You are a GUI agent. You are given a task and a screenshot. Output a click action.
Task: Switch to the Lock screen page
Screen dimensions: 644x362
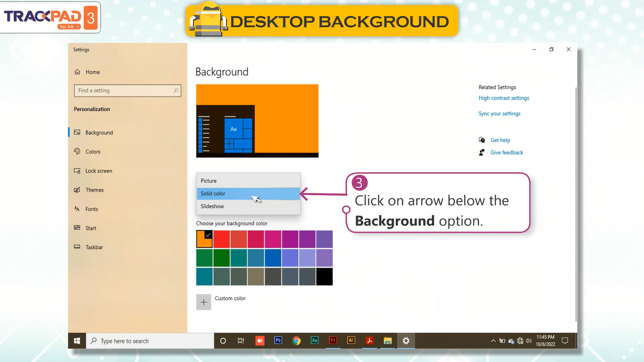[x=99, y=171]
